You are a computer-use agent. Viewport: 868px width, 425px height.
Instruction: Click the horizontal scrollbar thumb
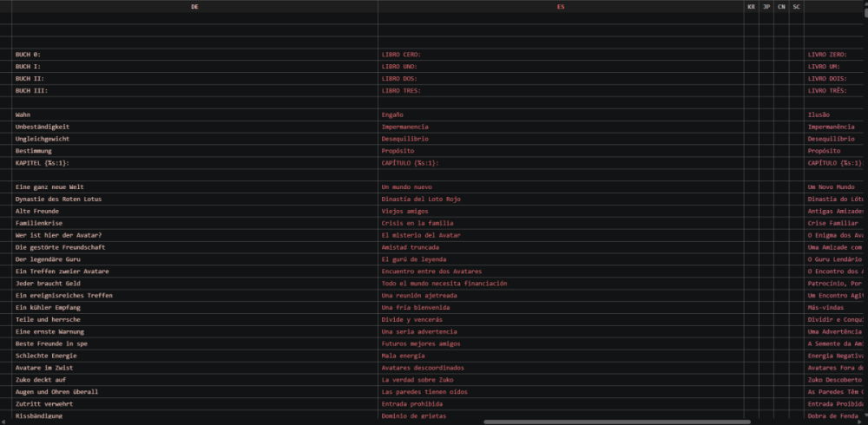click(x=616, y=422)
